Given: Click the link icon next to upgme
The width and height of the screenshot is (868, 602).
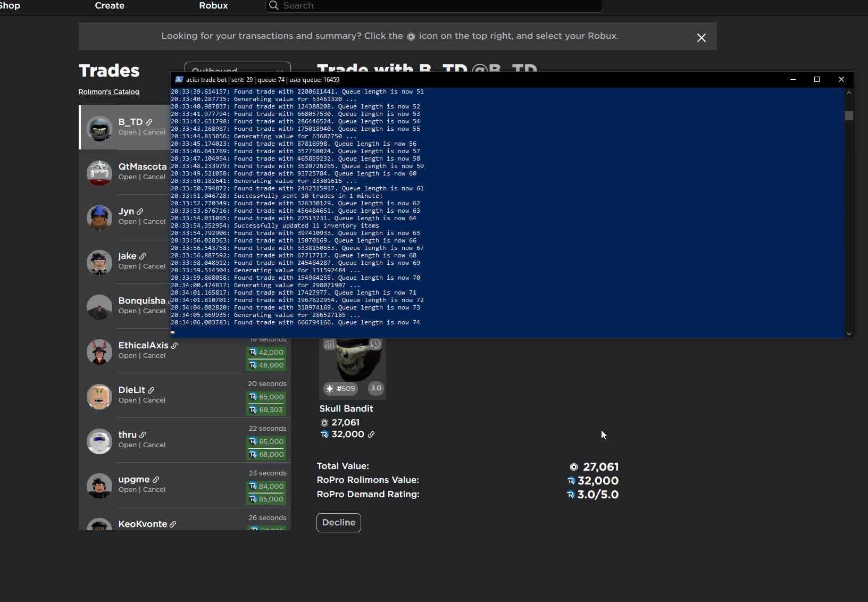Looking at the screenshot, I should (156, 480).
